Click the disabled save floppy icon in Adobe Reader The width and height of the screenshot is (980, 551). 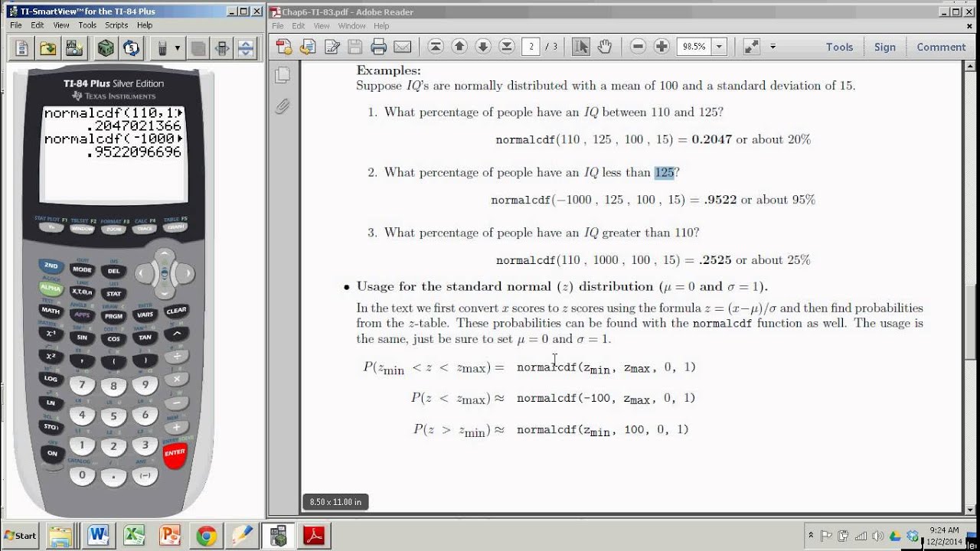click(x=354, y=47)
